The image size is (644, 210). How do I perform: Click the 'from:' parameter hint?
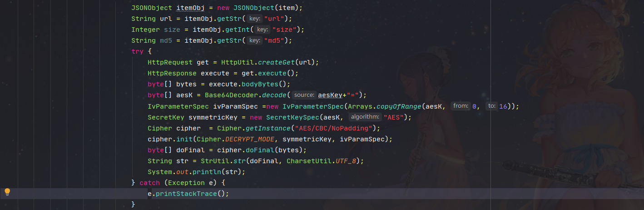pyautogui.click(x=461, y=106)
